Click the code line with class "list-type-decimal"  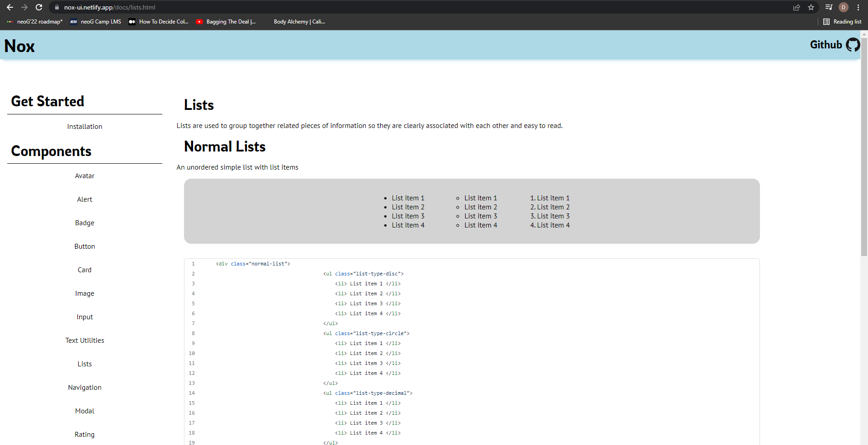point(368,393)
